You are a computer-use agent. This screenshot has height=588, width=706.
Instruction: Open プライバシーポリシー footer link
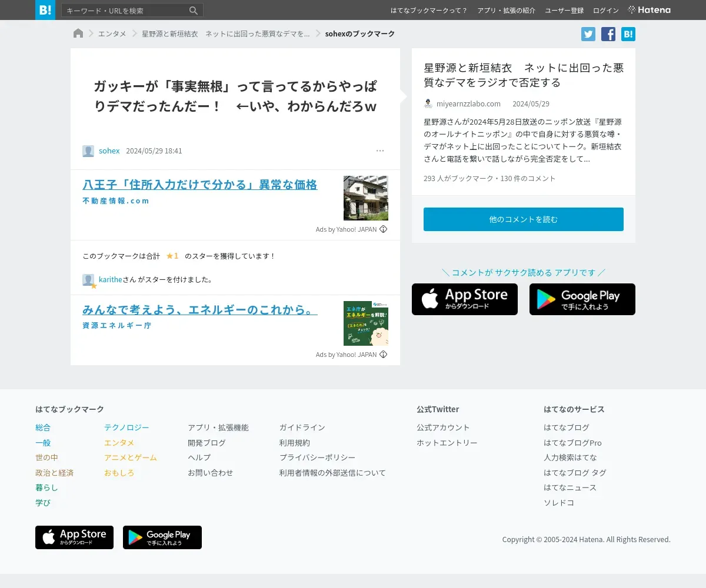point(318,457)
